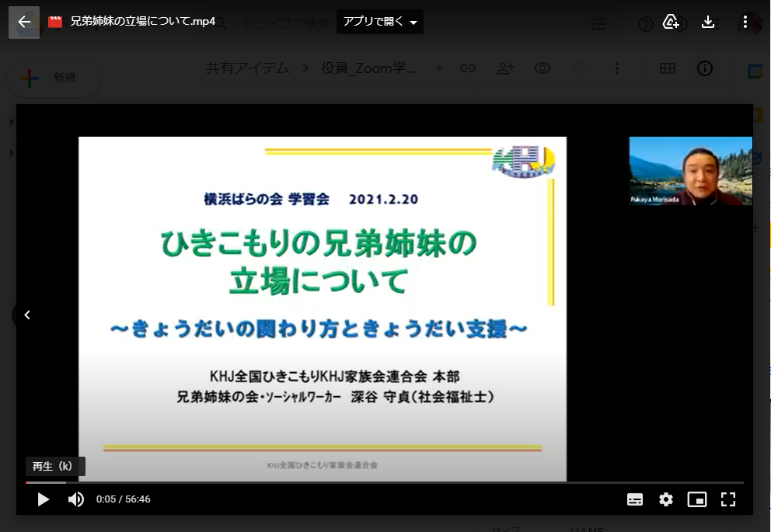
Task: Switch to miniplayer mode
Action: [x=697, y=499]
